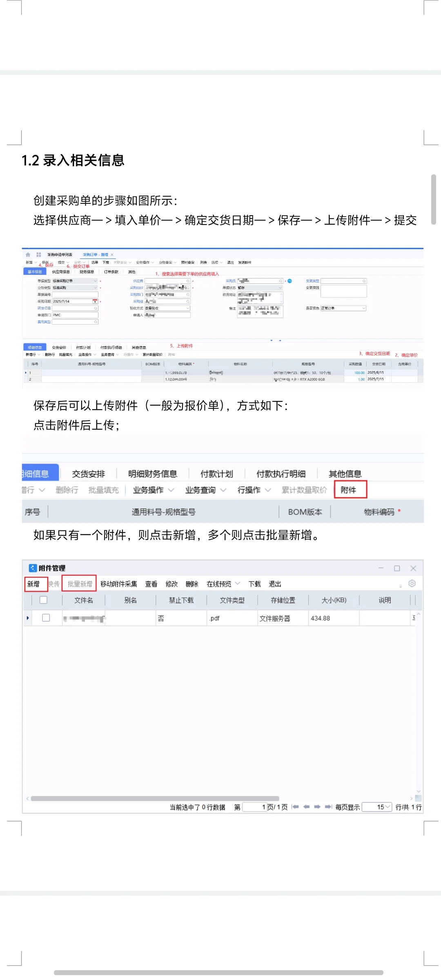Screen dimensions: 441x980
Task: Click the toolbar overflow icon left of gear
Action: tap(401, 586)
